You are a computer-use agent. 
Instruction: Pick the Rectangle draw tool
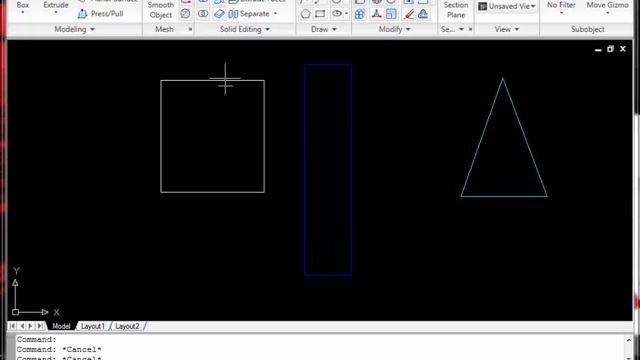320,14
